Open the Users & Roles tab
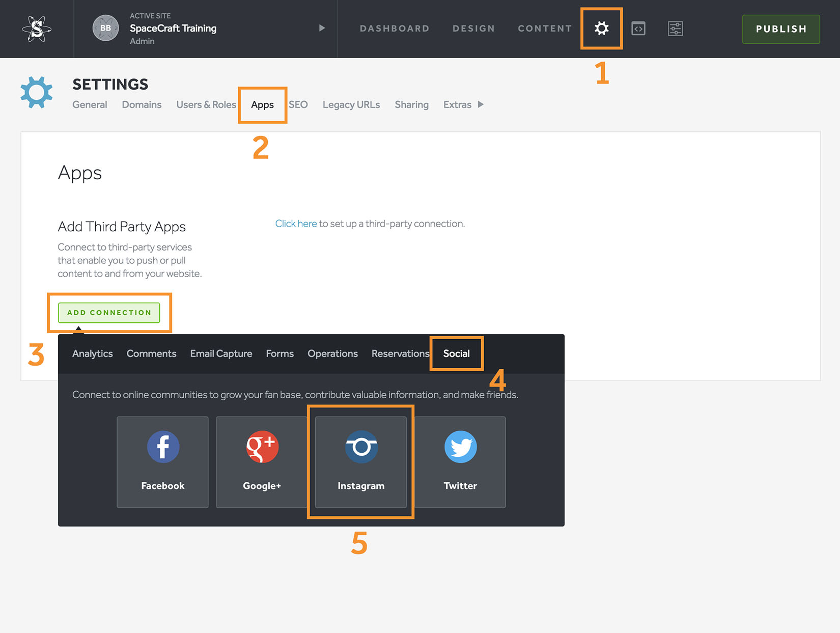The height and width of the screenshot is (633, 840). [x=206, y=104]
